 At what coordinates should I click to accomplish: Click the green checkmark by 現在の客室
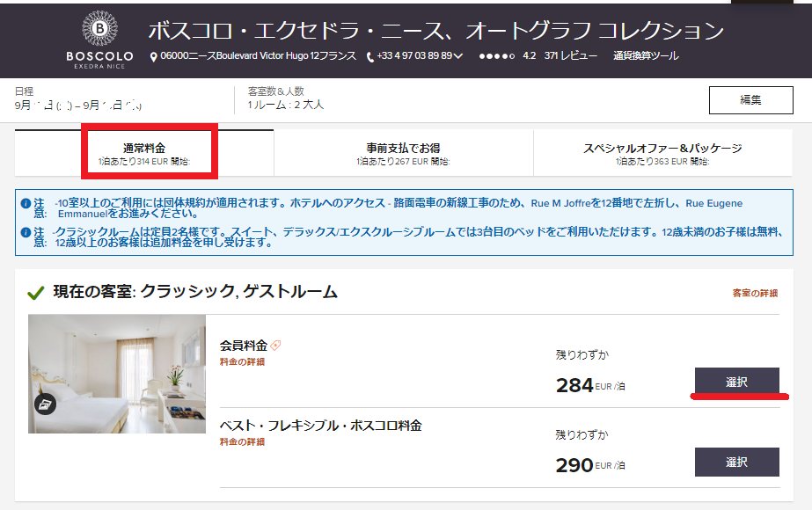(x=36, y=293)
